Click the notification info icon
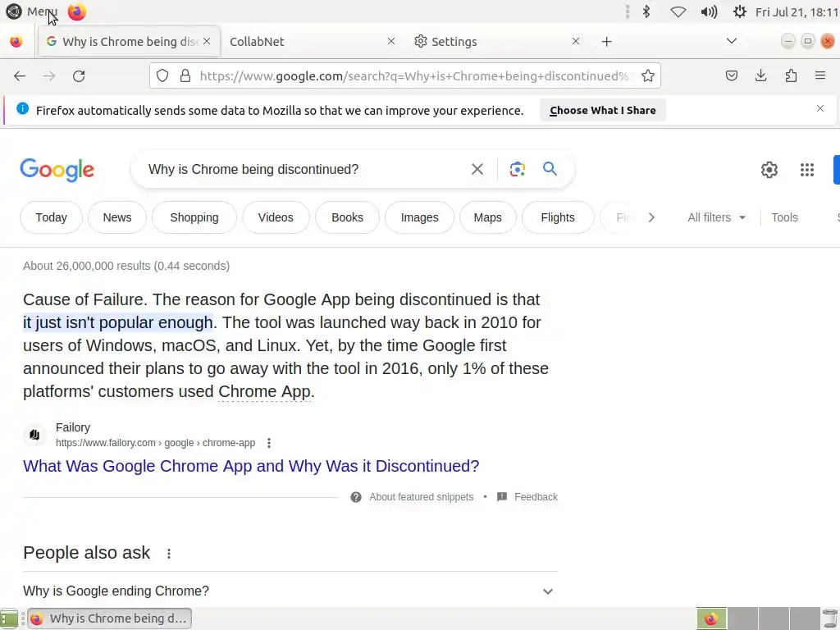The height and width of the screenshot is (630, 840). tap(22, 109)
